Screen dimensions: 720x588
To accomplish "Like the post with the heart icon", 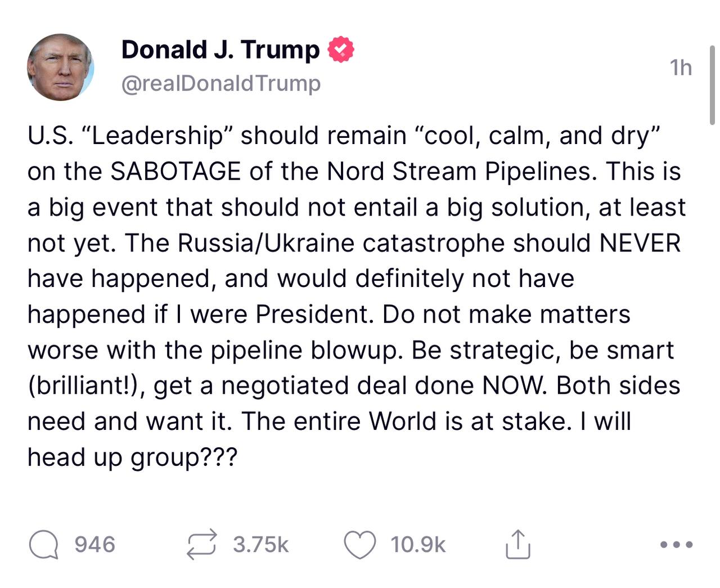I will click(359, 545).
